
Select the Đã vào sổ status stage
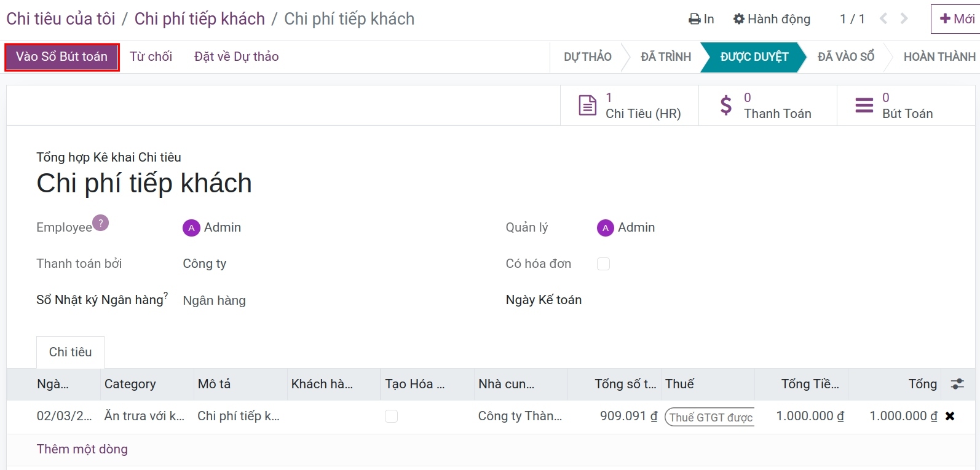[845, 57]
